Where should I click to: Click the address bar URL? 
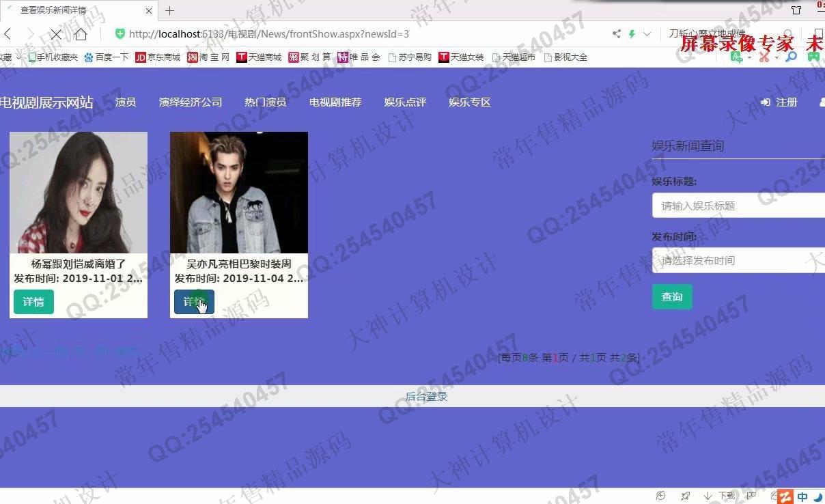[269, 34]
